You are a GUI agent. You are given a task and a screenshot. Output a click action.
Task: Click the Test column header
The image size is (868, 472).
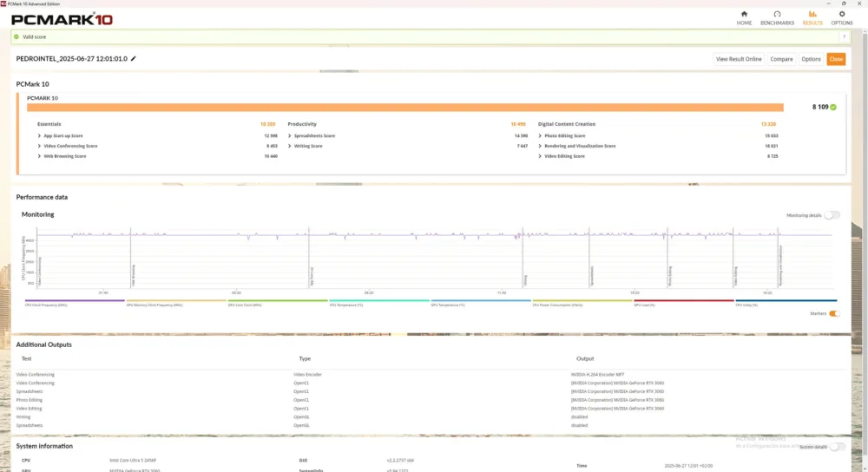click(27, 358)
